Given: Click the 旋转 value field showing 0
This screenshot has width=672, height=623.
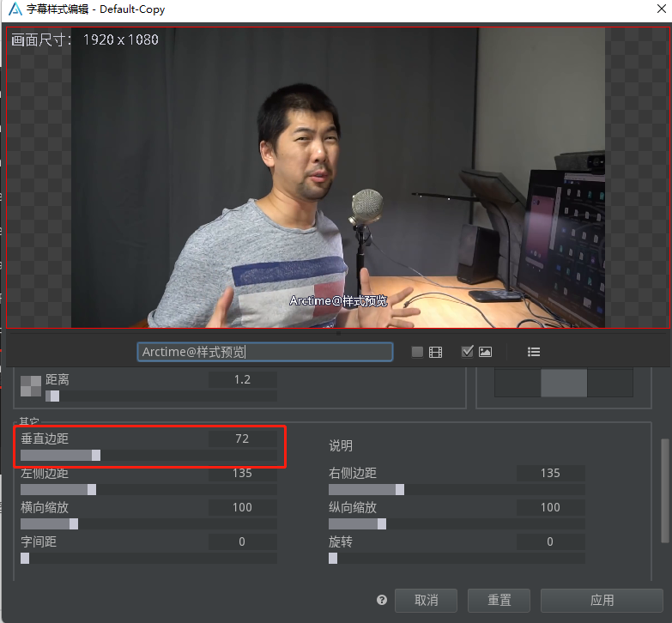Looking at the screenshot, I should click(551, 541).
